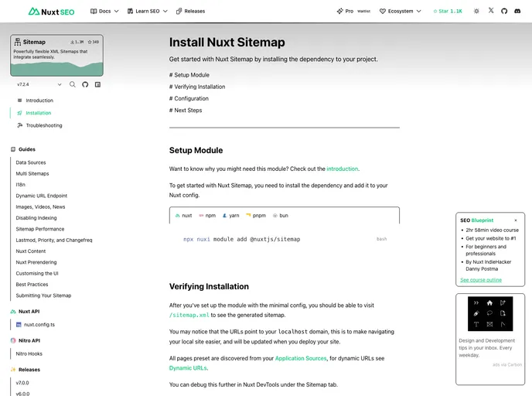532x396 pixels.
Task: Open the Application Sources link
Action: [301, 358]
